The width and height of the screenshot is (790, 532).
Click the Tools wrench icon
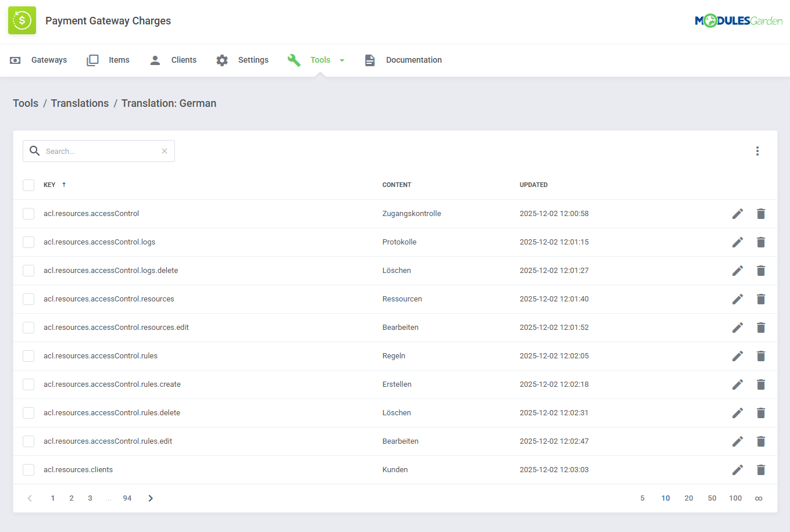click(x=294, y=60)
